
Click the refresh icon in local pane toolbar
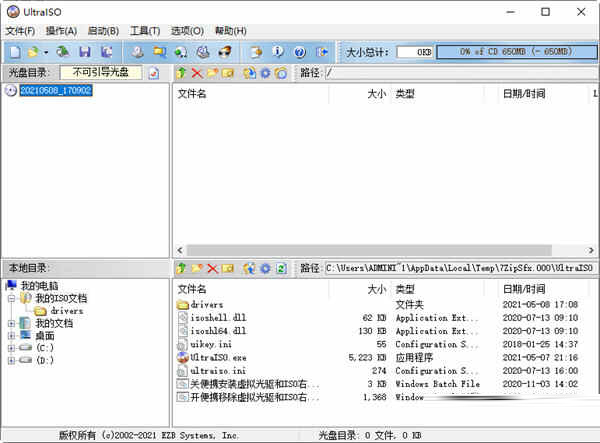[281, 268]
